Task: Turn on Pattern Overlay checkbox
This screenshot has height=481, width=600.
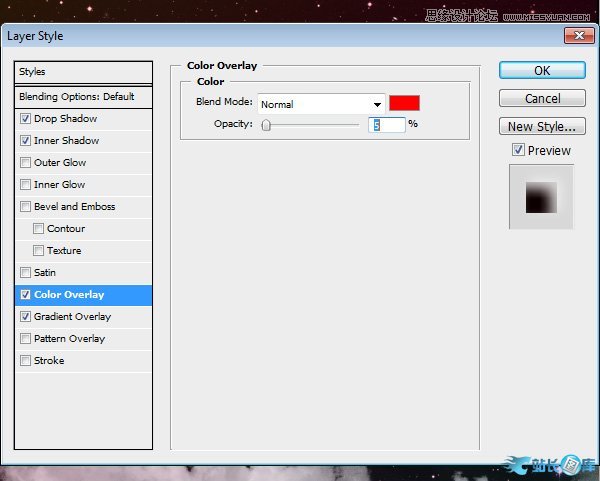Action: pyautogui.click(x=25, y=339)
